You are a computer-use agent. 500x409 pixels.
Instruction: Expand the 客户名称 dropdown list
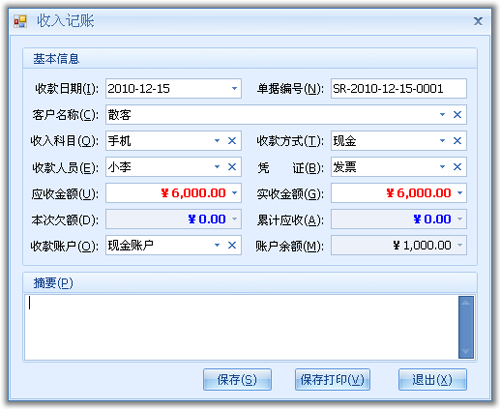coord(442,115)
